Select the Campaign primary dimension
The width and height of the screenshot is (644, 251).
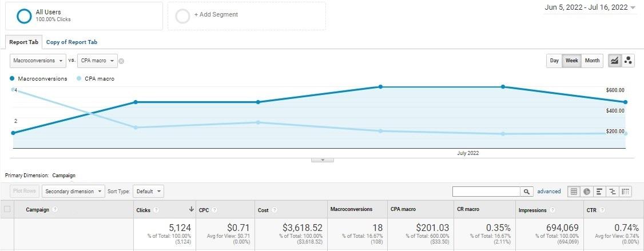point(63,176)
